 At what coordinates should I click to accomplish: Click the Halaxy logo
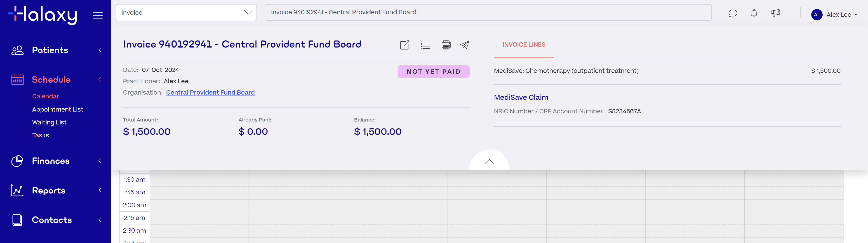point(42,15)
